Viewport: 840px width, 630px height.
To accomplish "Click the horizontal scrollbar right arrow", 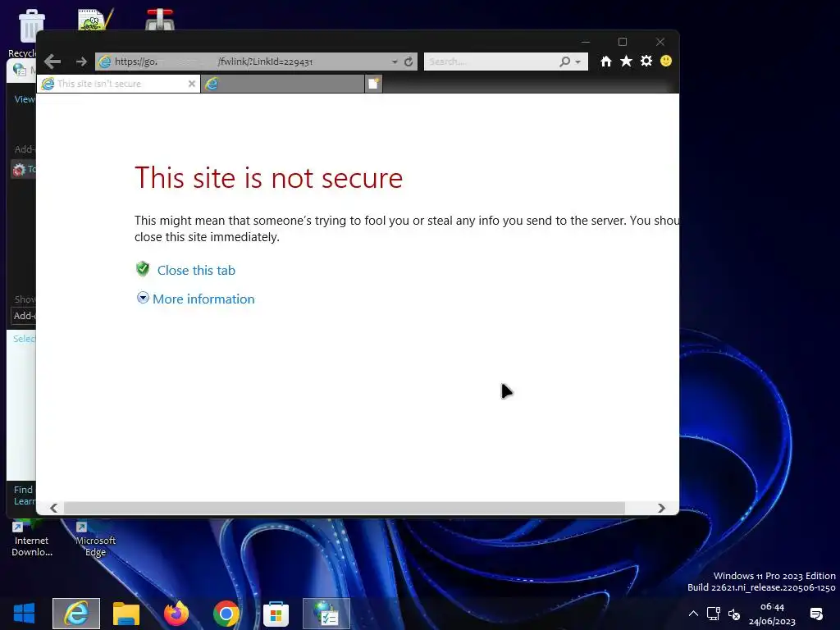I will click(x=662, y=508).
